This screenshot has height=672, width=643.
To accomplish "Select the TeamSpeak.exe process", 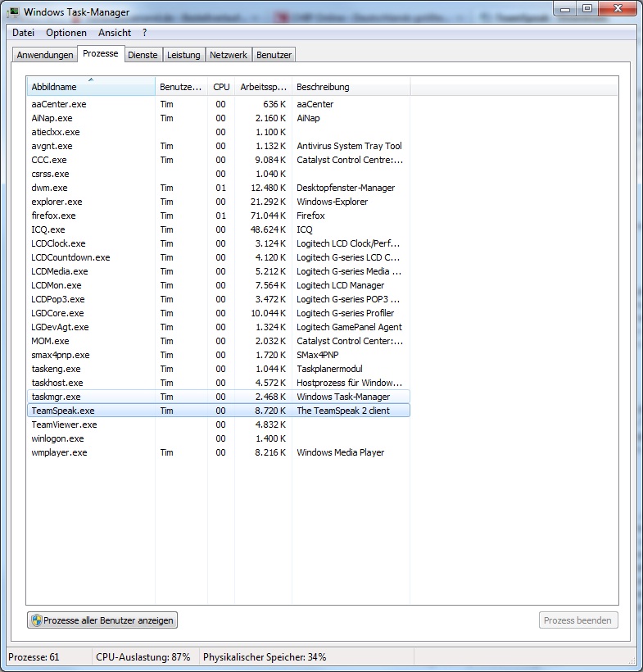I will click(219, 411).
